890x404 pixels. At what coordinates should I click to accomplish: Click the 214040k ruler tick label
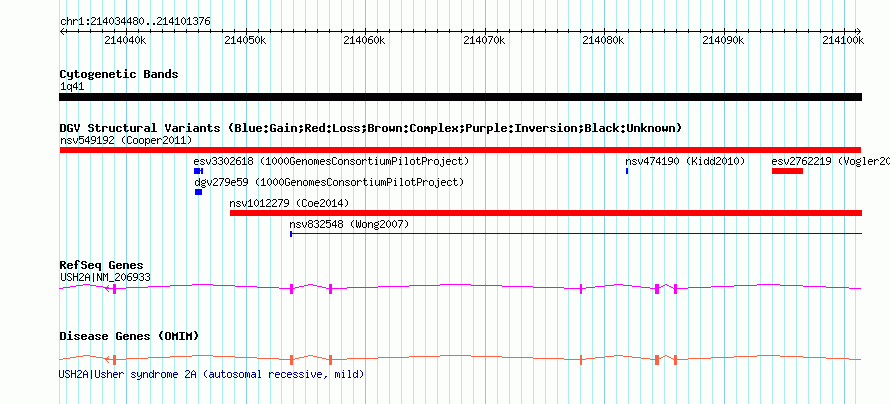125,40
